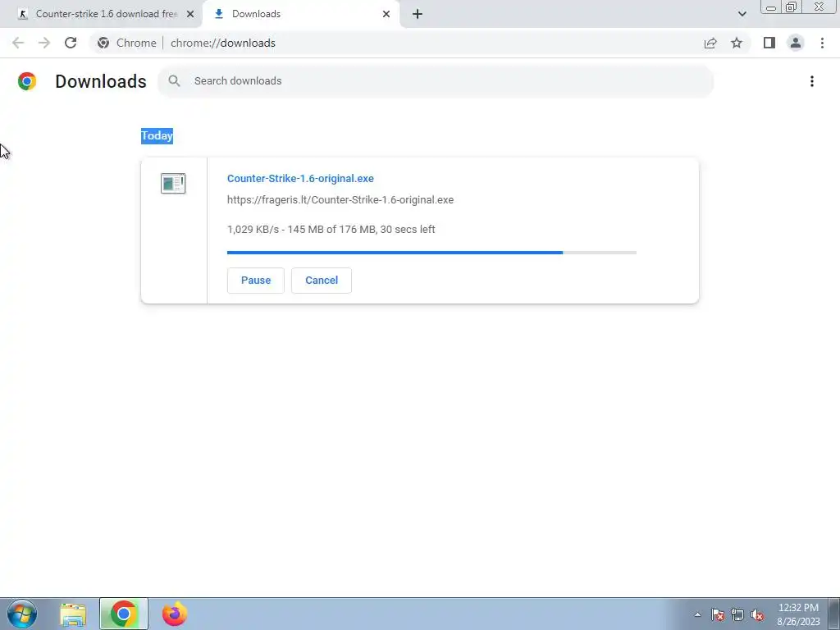Open Chrome's main three-dot menu
Viewport: 840px width, 630px height.
coord(822,43)
